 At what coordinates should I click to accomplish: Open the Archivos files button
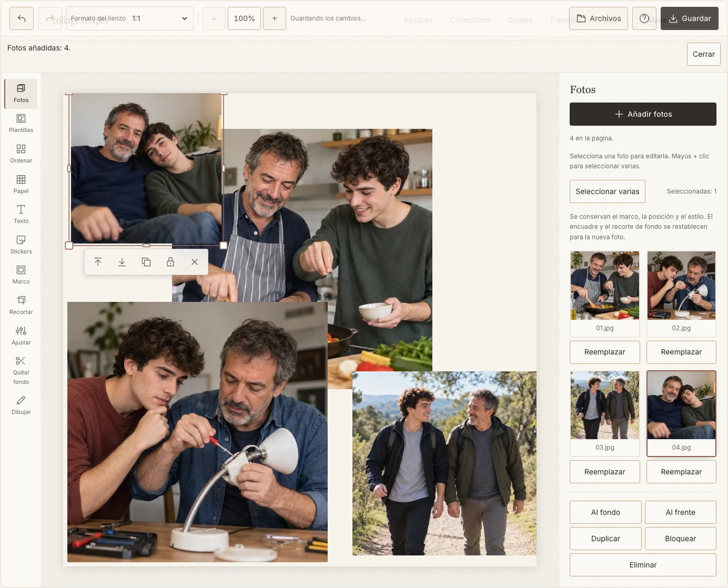[x=598, y=19]
